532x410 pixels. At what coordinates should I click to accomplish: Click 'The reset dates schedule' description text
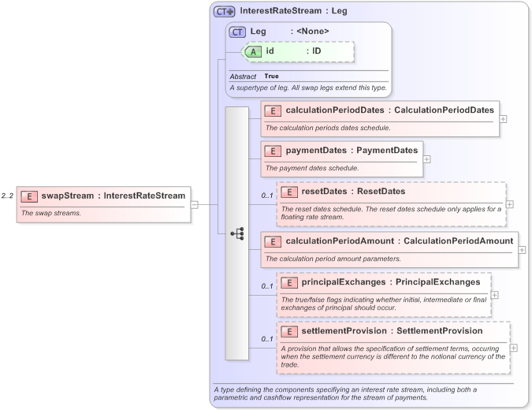click(391, 213)
